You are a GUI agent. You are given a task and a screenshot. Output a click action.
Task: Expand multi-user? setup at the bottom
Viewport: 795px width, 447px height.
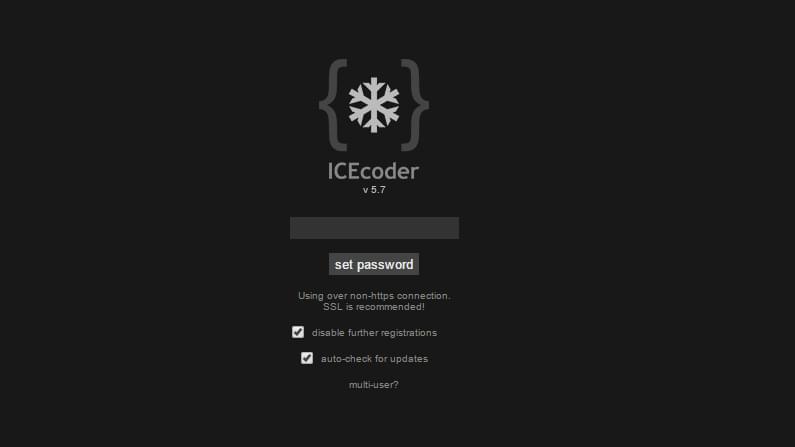coord(374,385)
